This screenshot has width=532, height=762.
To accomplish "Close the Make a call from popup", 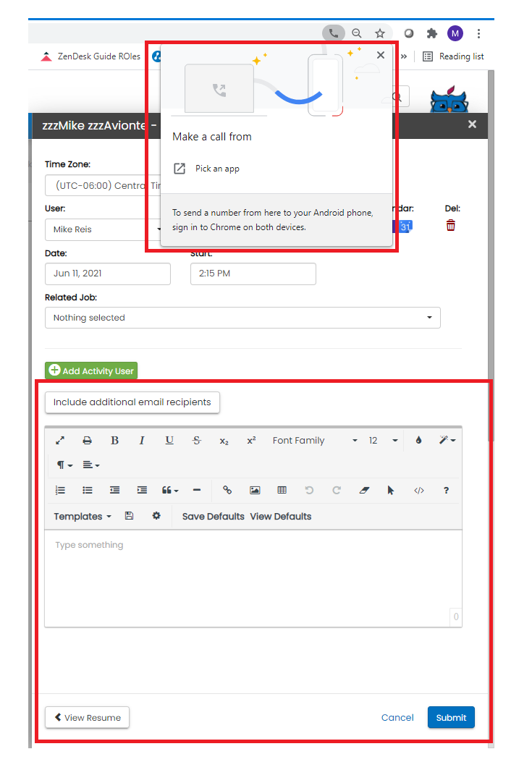I will [x=381, y=55].
